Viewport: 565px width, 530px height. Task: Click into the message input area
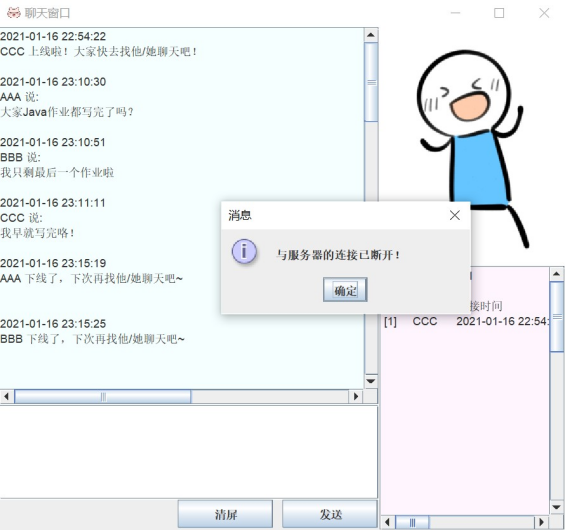coord(188,452)
